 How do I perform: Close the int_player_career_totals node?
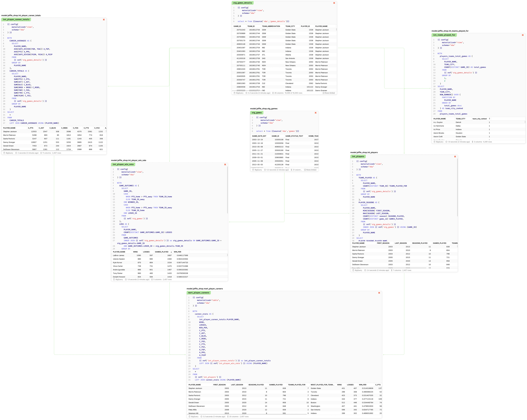point(104,19)
